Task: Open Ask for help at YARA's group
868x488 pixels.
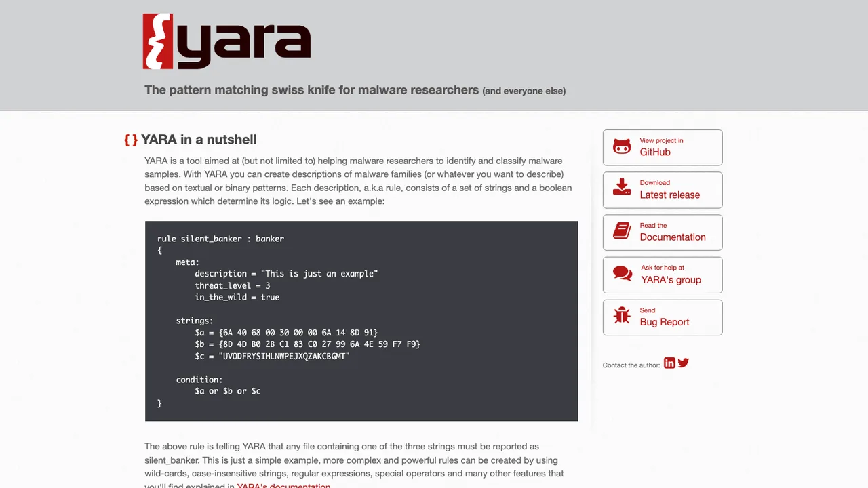Action: [x=663, y=275]
